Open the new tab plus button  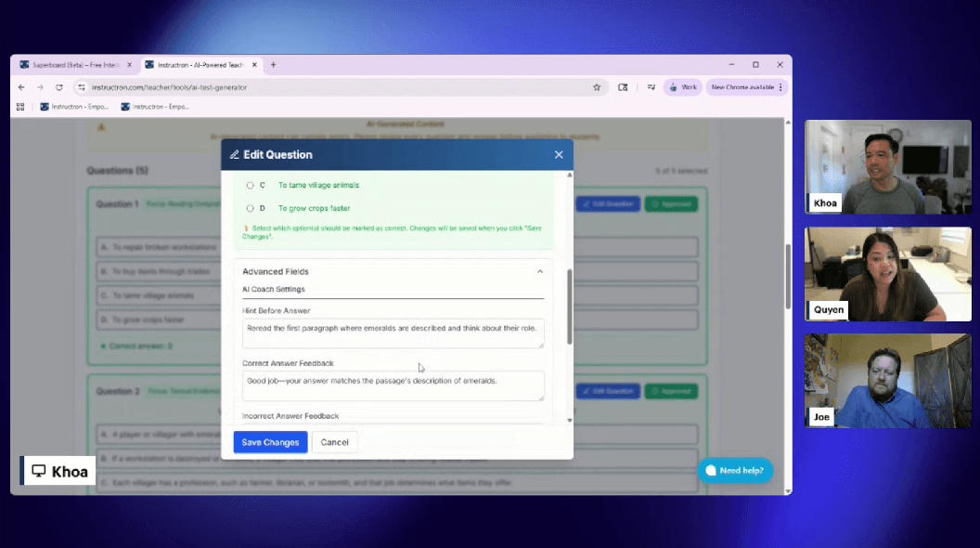pos(273,65)
